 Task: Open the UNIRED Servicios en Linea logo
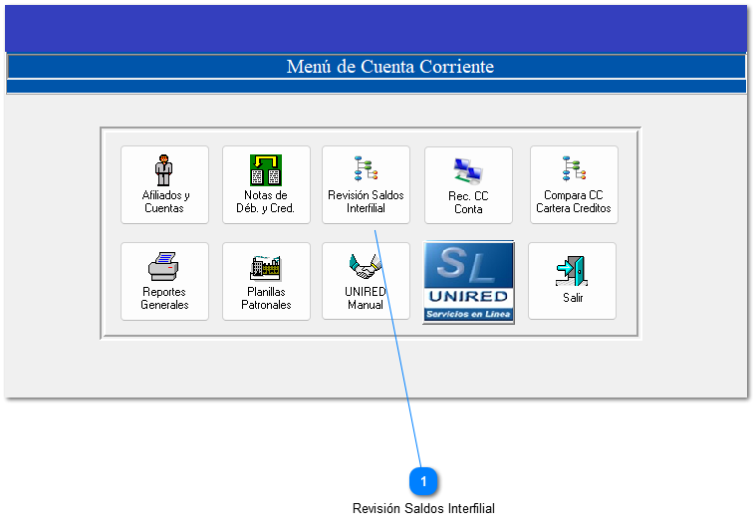[468, 282]
